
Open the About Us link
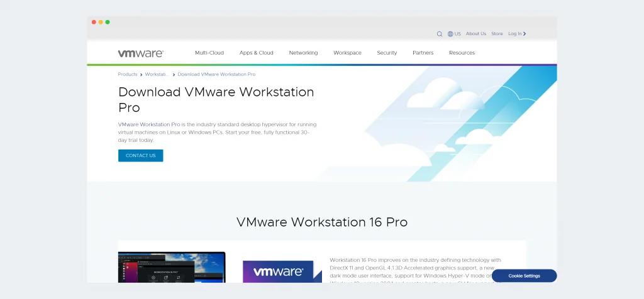(x=475, y=34)
